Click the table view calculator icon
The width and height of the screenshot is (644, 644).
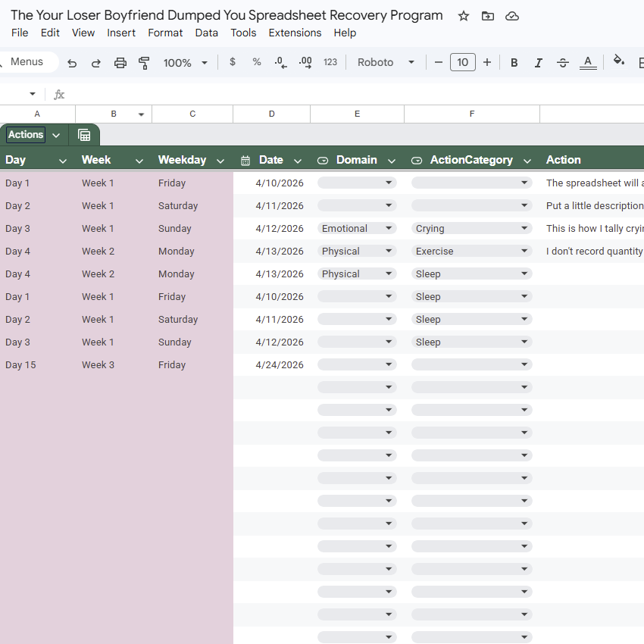point(84,135)
